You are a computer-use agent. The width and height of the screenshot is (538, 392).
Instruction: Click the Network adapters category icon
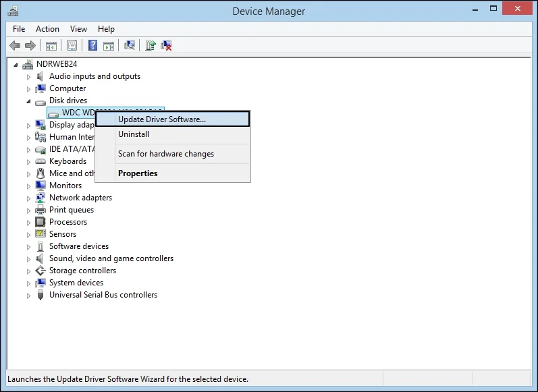click(x=40, y=198)
